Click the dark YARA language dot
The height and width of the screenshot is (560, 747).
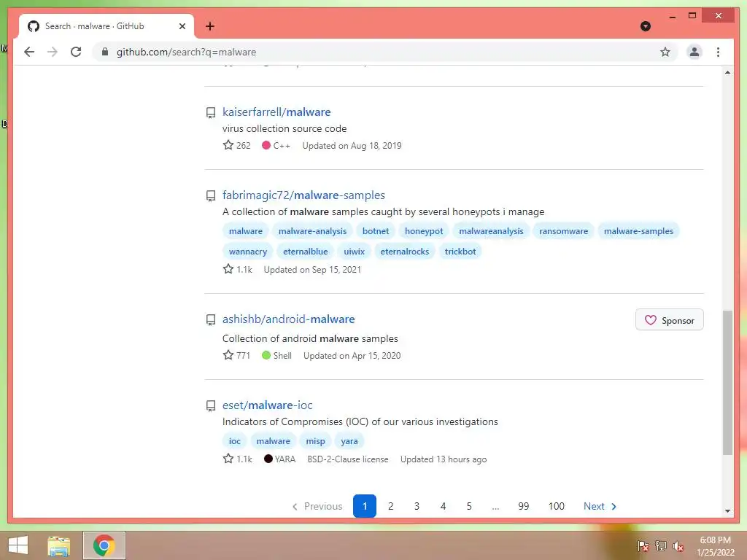click(268, 459)
